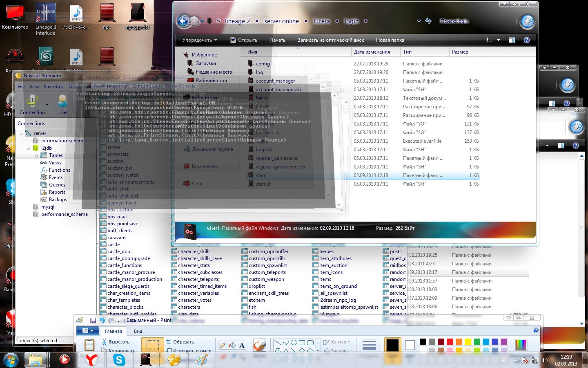
Task: Click Обрезать in the Paint ribbon
Action: (180, 342)
